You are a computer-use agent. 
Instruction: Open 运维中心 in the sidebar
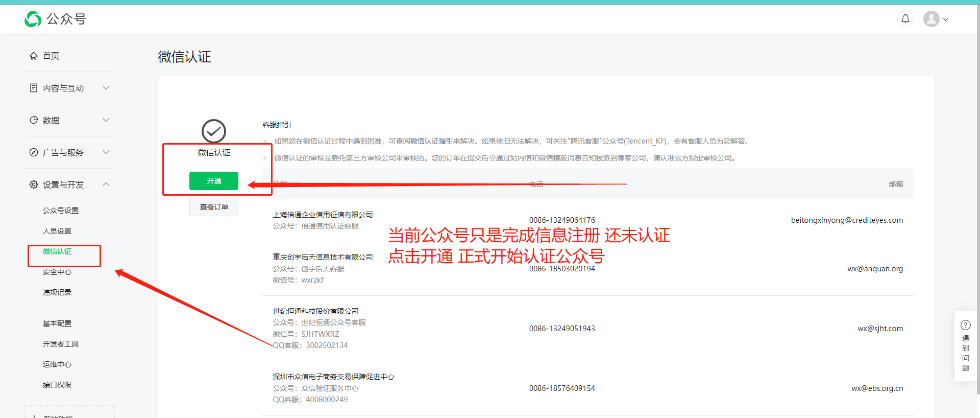57,364
